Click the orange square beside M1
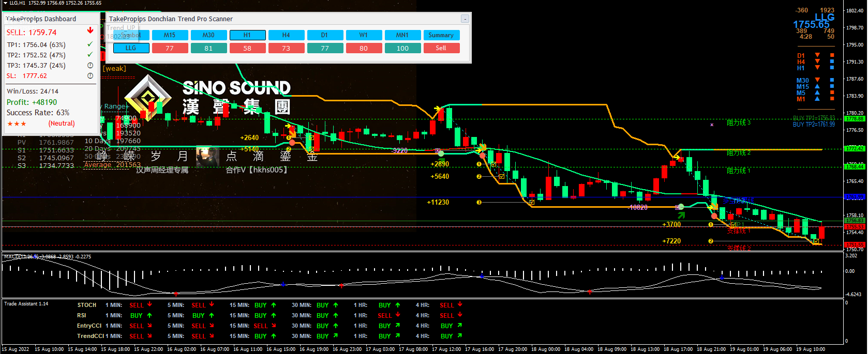This screenshot has height=354, width=868. (x=832, y=98)
